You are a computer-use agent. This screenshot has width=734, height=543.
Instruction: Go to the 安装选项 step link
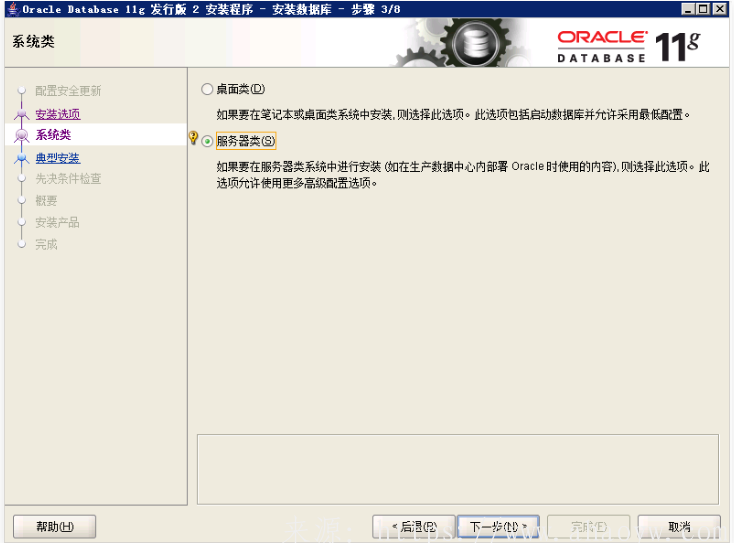[x=57, y=114]
